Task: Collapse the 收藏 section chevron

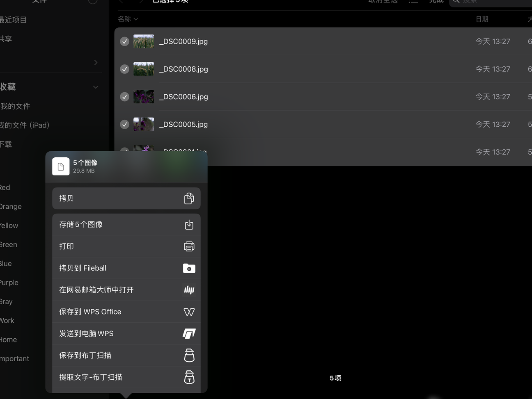Action: coord(96,87)
